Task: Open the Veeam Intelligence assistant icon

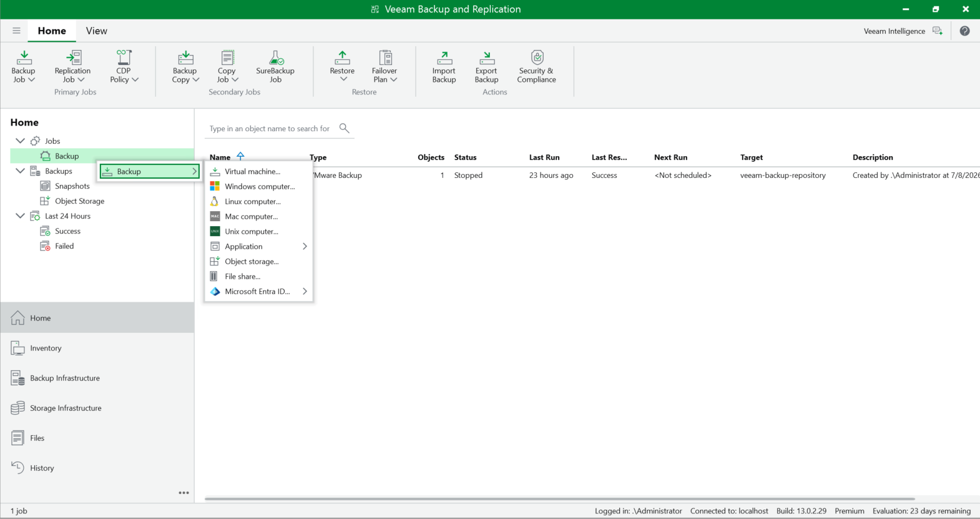Action: pyautogui.click(x=938, y=31)
